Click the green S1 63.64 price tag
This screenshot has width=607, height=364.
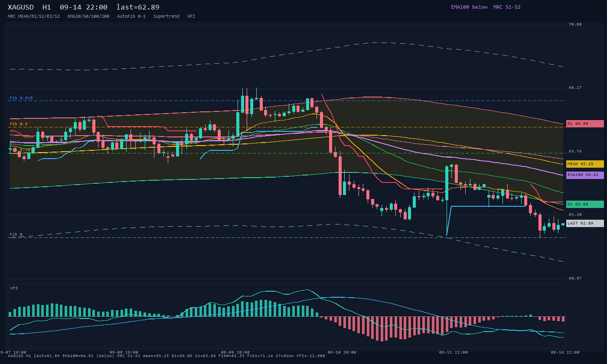click(x=585, y=204)
